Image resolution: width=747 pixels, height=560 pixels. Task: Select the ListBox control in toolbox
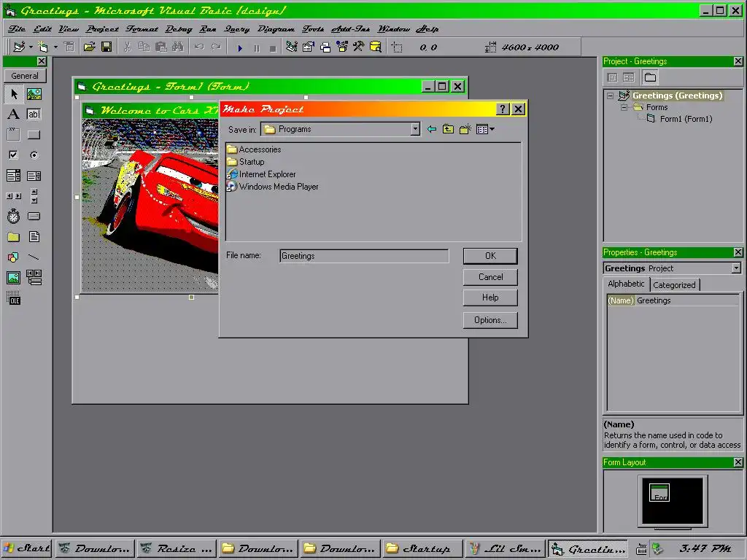tap(34, 176)
